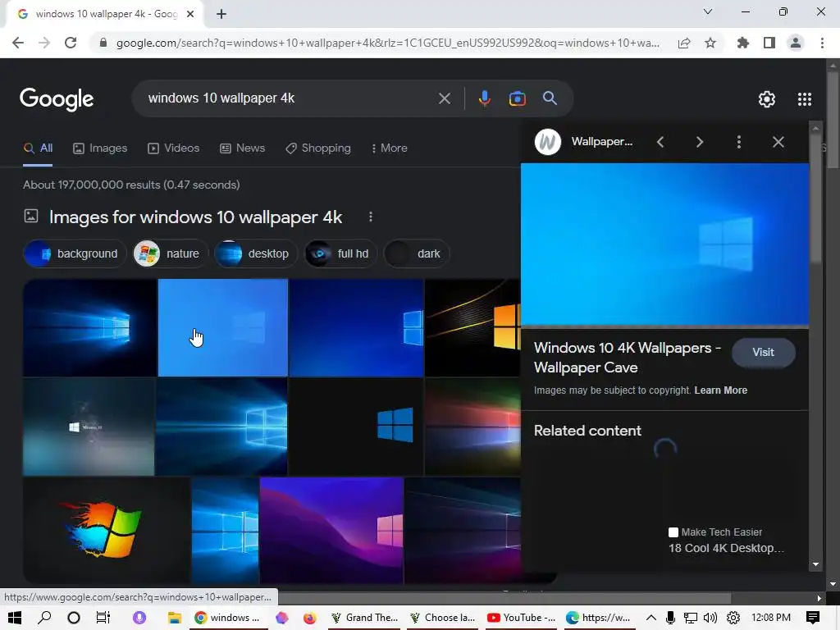The height and width of the screenshot is (630, 840).
Task: Open Images for windows 10 wallpaper 4k heading
Action: [195, 217]
